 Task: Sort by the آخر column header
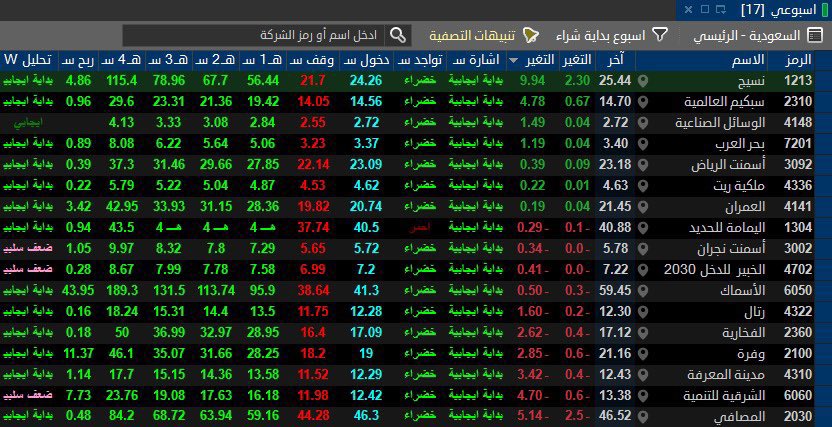click(x=616, y=60)
